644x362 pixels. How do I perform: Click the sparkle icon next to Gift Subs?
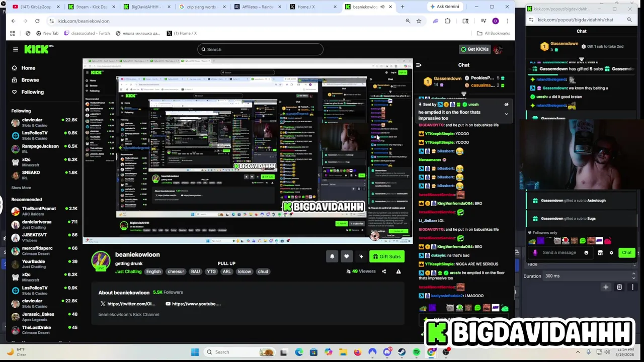[361, 256]
